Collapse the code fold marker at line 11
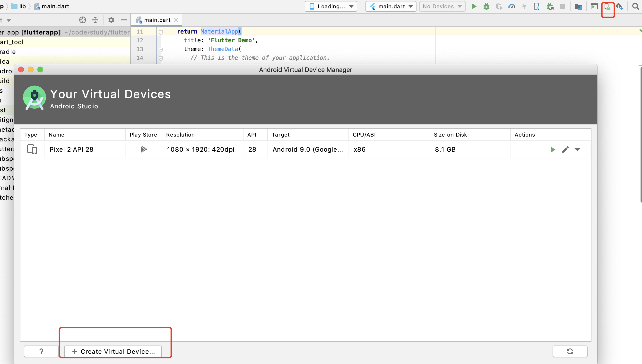642x364 pixels. (161, 32)
